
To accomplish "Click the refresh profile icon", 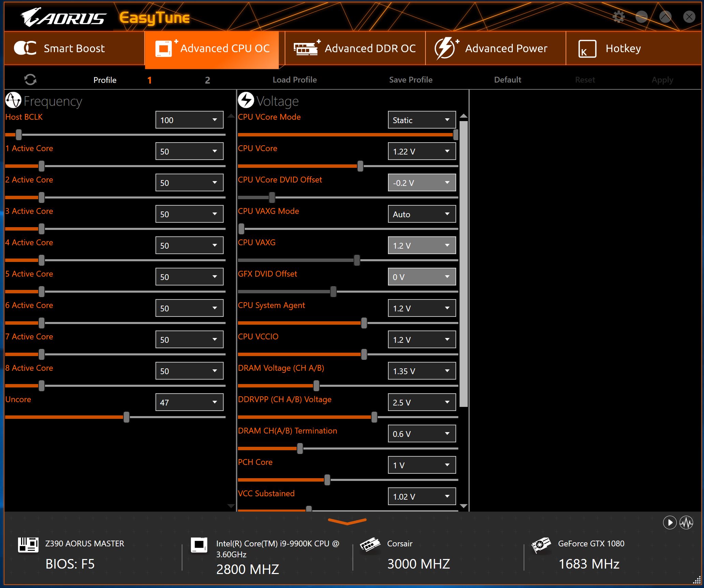I will [30, 79].
